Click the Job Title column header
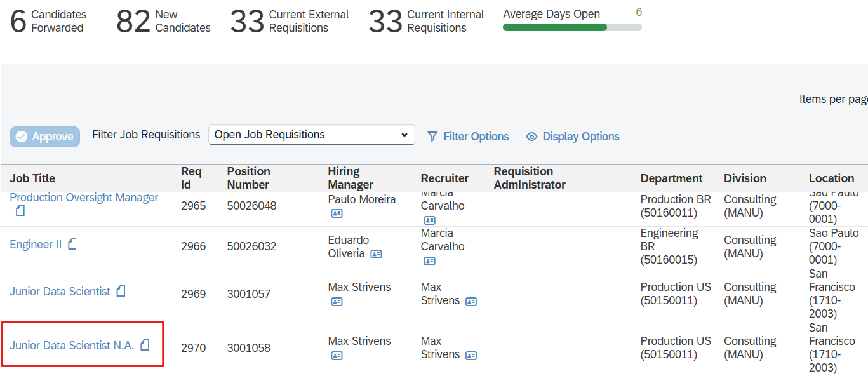 (32, 178)
